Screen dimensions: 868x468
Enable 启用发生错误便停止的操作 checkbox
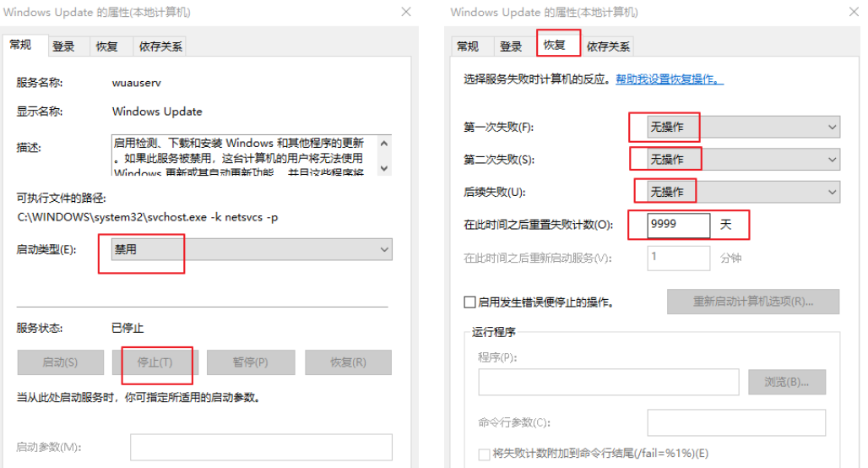(x=470, y=302)
